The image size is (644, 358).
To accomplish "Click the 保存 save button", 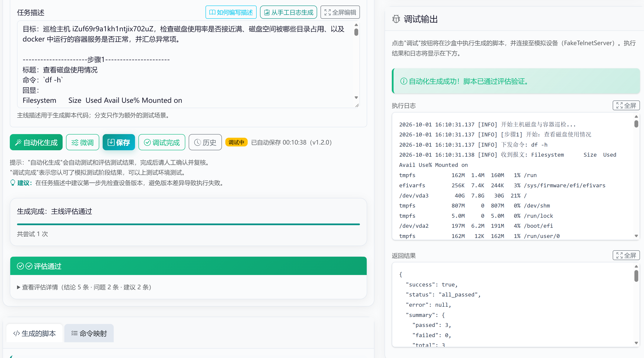I will click(119, 142).
